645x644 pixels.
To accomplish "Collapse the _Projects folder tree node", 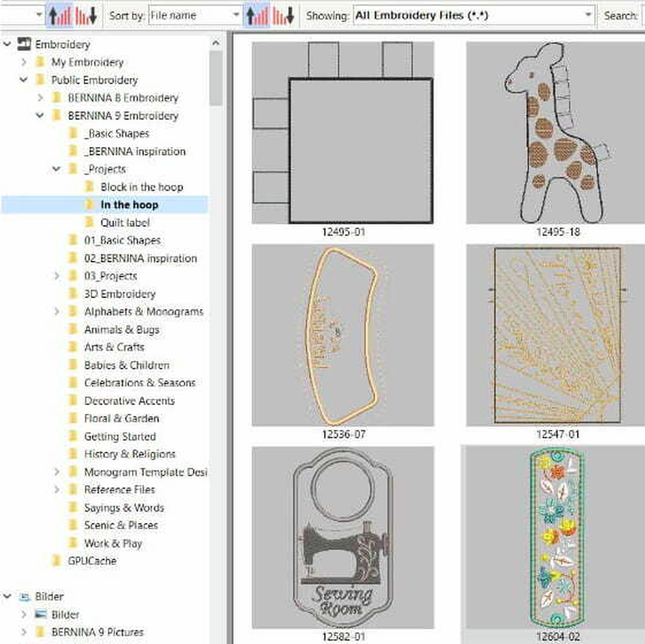I will [x=56, y=169].
